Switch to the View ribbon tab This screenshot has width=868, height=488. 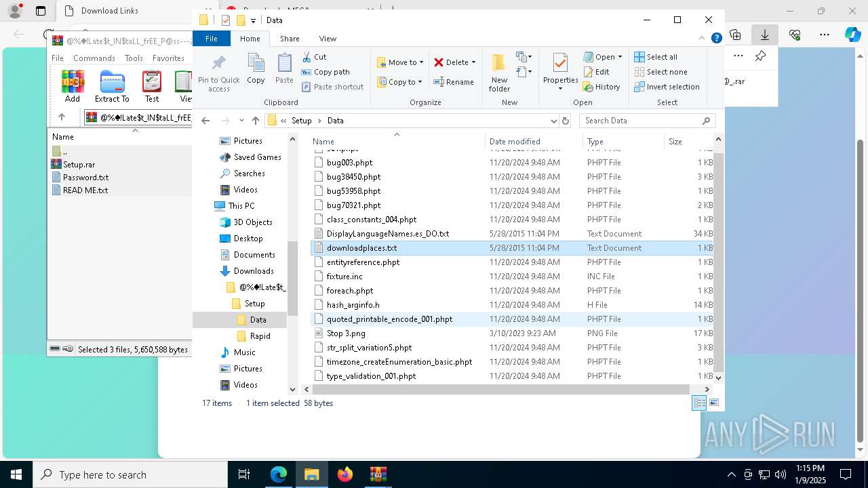coord(328,39)
